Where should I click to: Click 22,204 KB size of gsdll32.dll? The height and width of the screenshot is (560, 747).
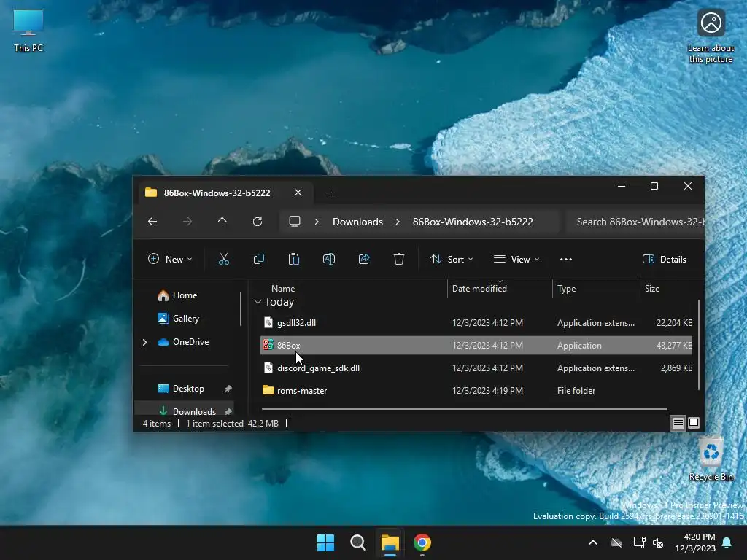click(x=674, y=323)
